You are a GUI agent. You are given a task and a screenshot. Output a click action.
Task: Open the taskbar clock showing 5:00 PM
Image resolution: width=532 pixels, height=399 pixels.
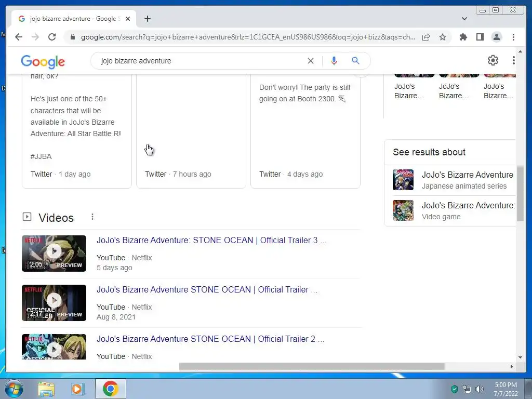506,389
